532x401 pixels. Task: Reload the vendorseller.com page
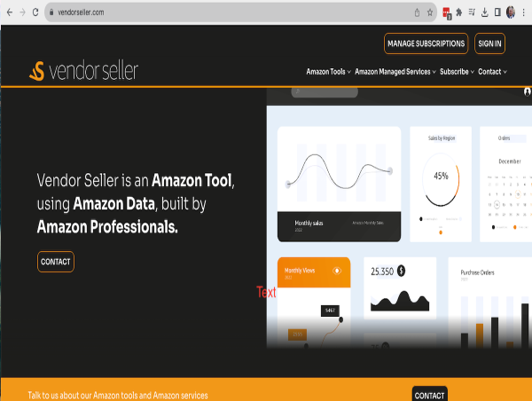[35, 12]
